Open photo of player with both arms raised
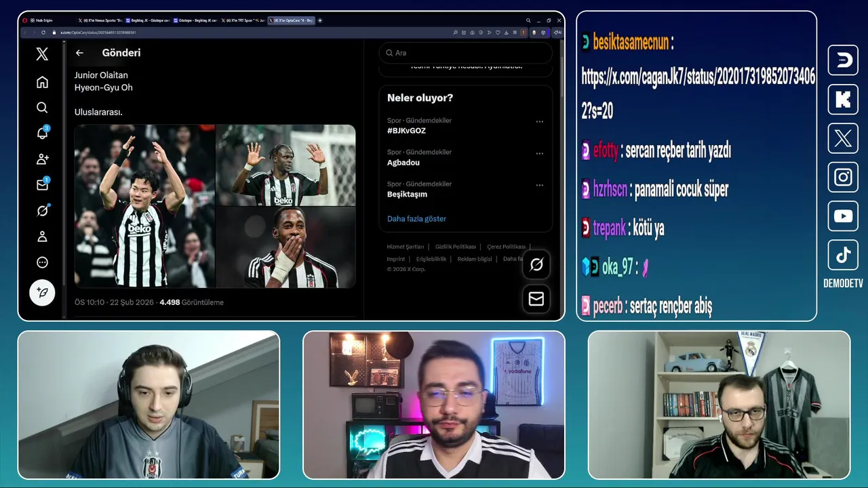Screen dimensions: 868x488 coord(144,206)
